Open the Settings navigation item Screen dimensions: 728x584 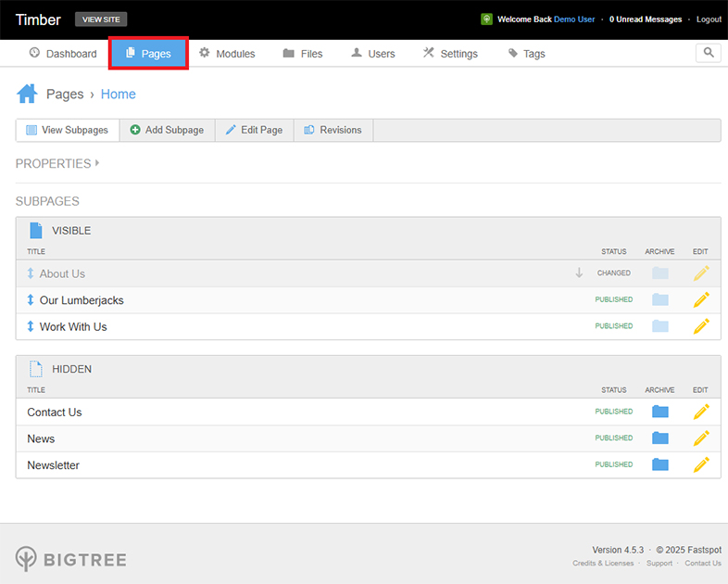[x=450, y=54]
